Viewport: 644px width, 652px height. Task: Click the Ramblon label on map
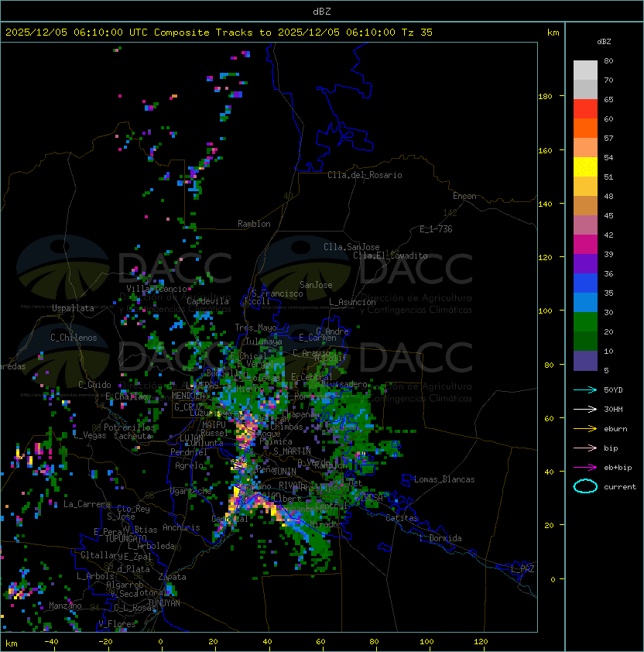point(254,224)
